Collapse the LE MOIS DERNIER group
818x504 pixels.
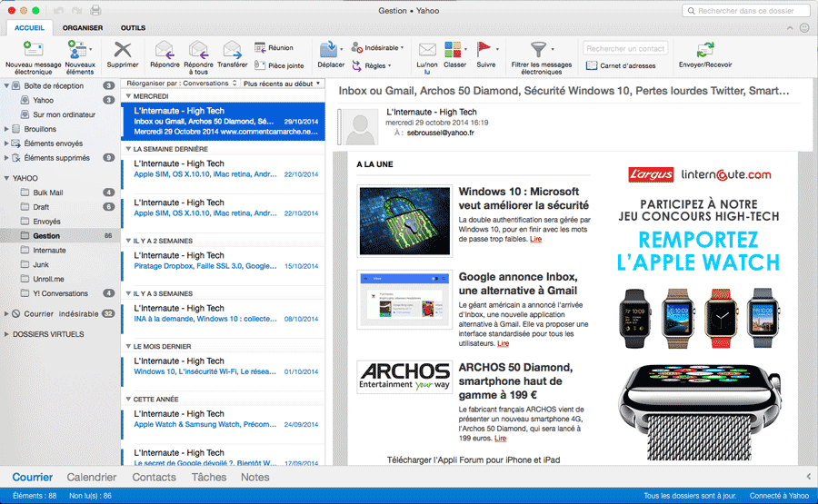128,347
